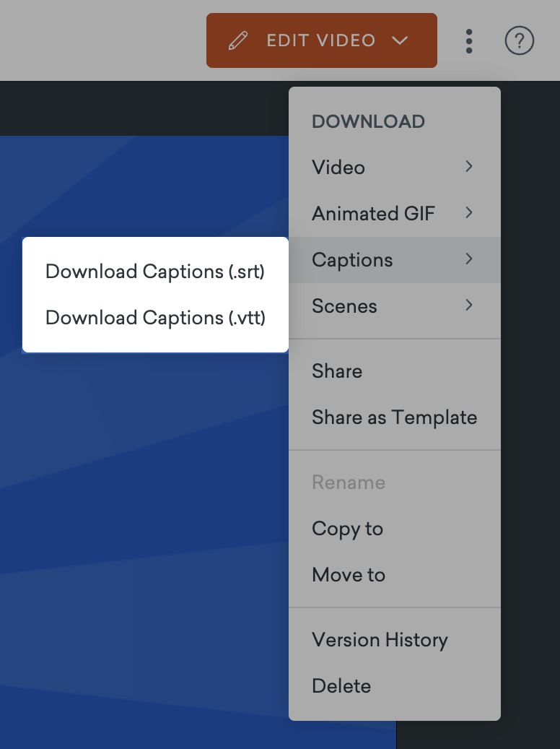Expand chevron next to Captions
Viewport: 560px width, 749px height.
pos(469,259)
